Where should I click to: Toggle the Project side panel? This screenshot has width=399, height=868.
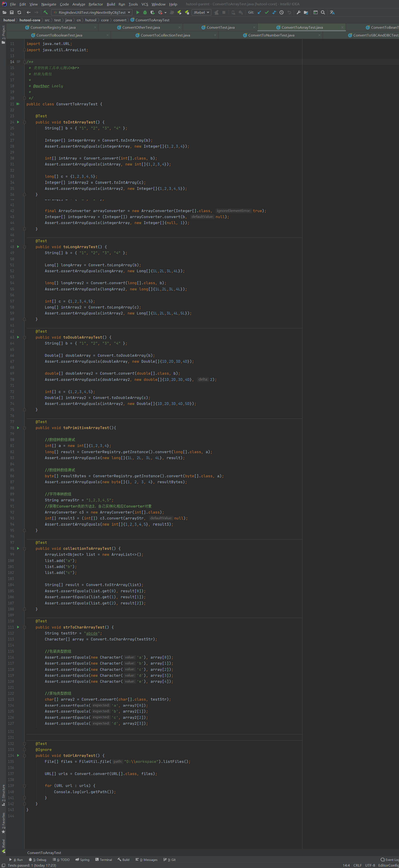click(3, 35)
